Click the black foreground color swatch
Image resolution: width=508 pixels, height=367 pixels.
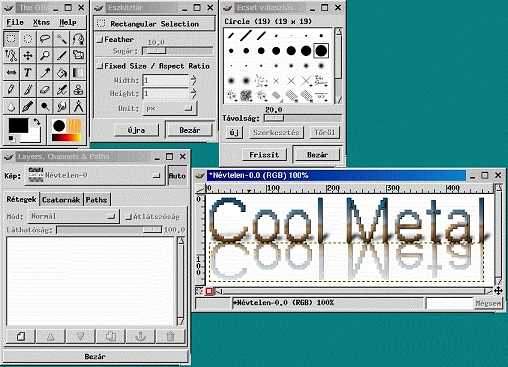(x=18, y=125)
